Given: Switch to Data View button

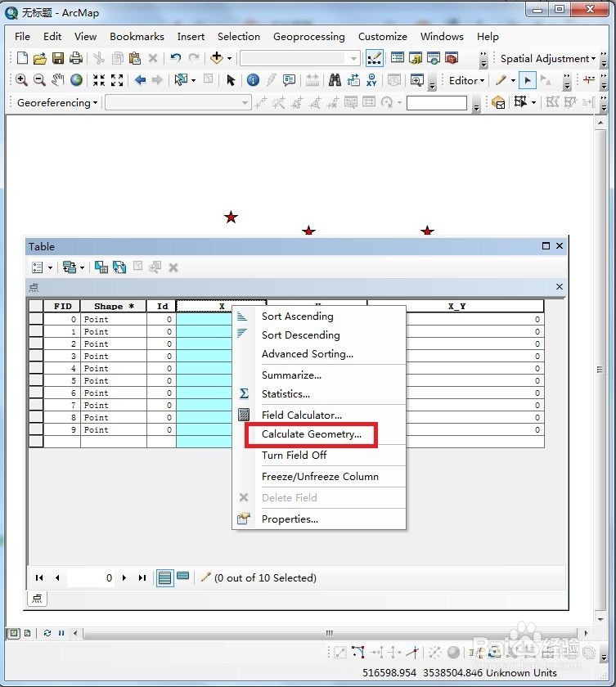Looking at the screenshot, I should point(15,633).
